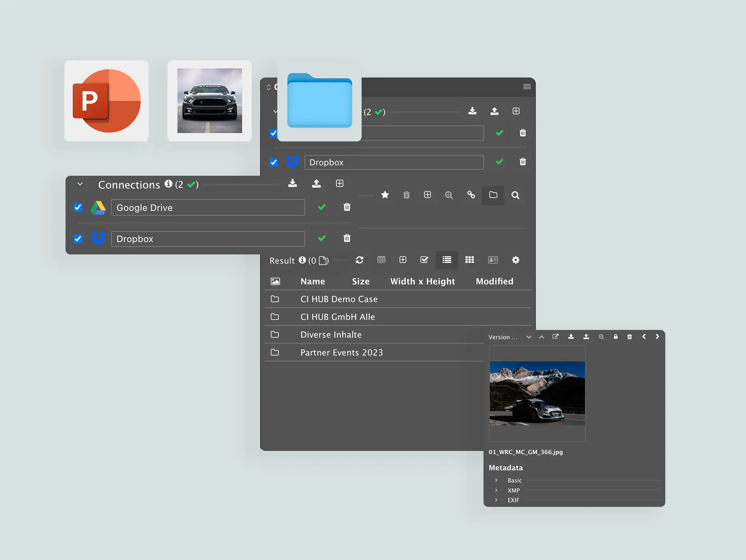The width and height of the screenshot is (746, 560).
Task: Refresh the Result list
Action: 360,260
